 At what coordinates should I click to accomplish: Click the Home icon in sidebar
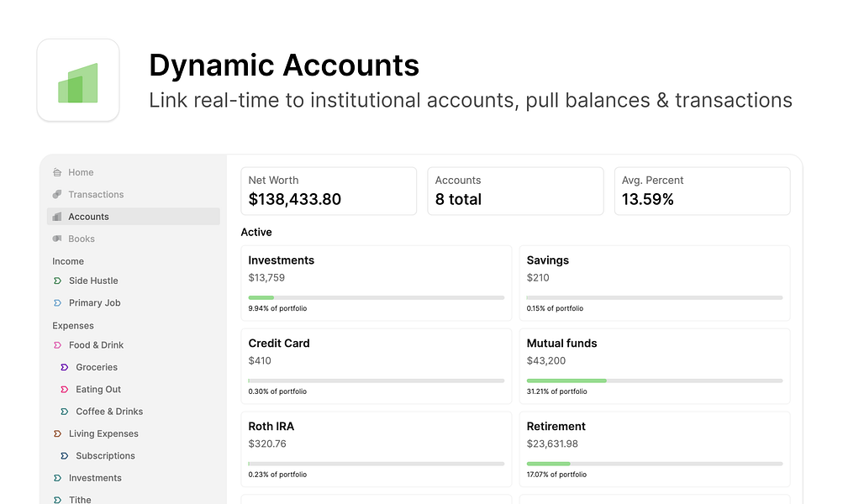[x=57, y=172]
